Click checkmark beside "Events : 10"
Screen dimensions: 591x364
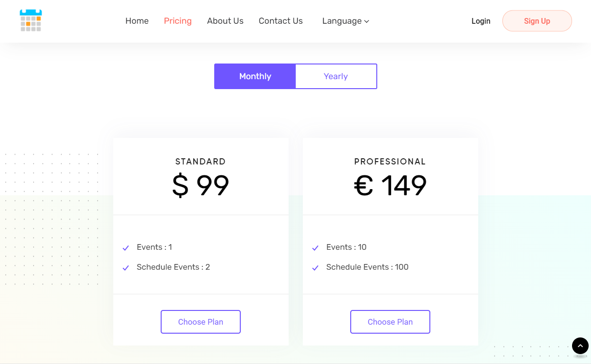click(x=315, y=248)
